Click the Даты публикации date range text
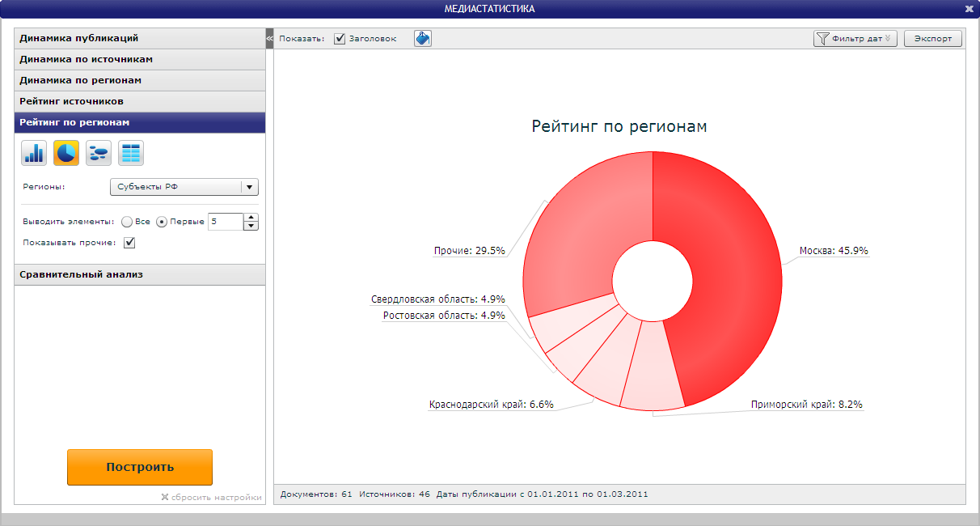This screenshot has height=526, width=980. coord(543,494)
